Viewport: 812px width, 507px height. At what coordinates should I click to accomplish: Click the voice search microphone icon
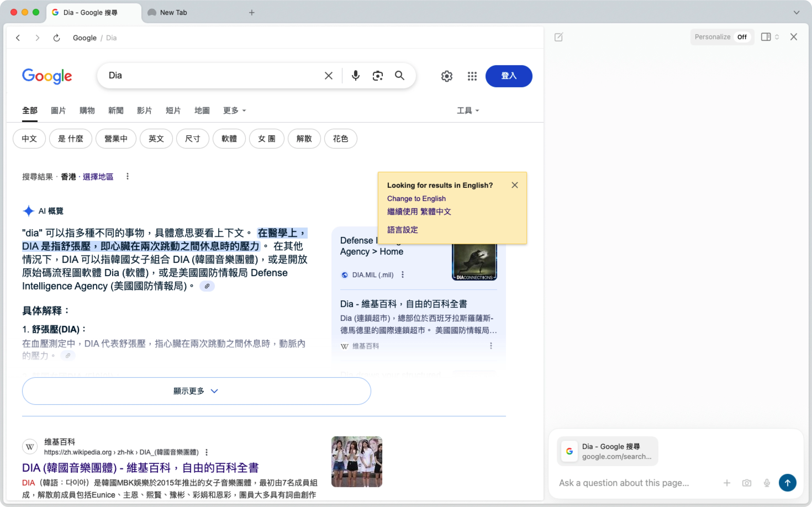pyautogui.click(x=355, y=76)
